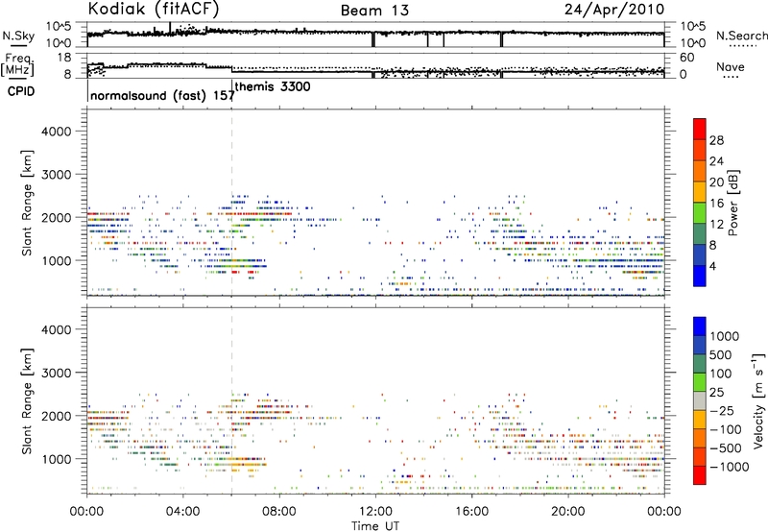This screenshot has height=532, width=768.
Task: Click the '3000' tick on power panel
Action: point(57,175)
